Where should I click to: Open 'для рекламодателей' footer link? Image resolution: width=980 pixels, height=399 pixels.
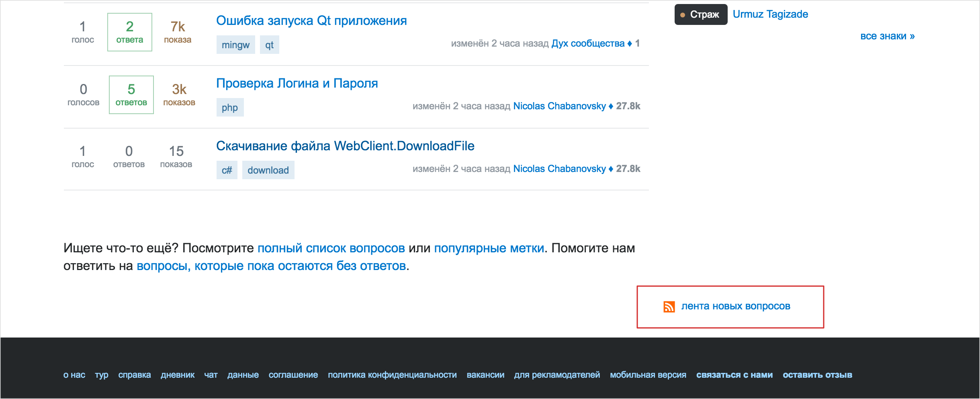(557, 375)
